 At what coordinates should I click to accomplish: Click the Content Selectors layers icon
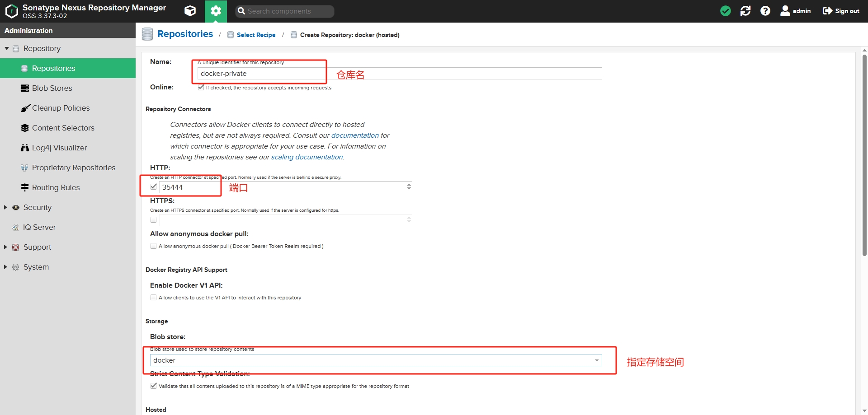(x=25, y=128)
